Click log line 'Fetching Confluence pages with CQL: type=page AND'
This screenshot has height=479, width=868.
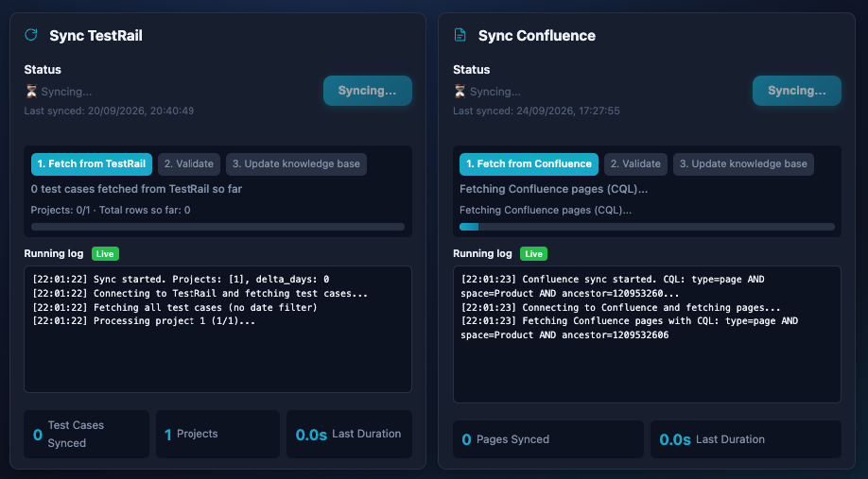pyautogui.click(x=660, y=321)
